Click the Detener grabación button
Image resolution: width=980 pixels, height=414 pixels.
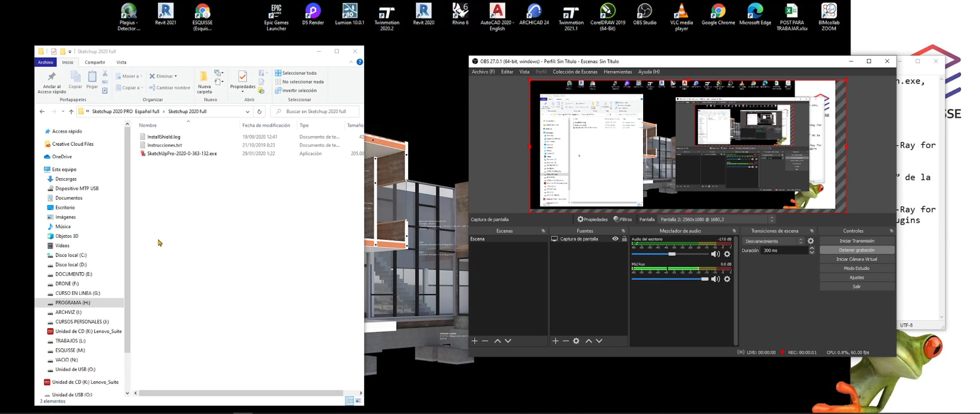[856, 250]
